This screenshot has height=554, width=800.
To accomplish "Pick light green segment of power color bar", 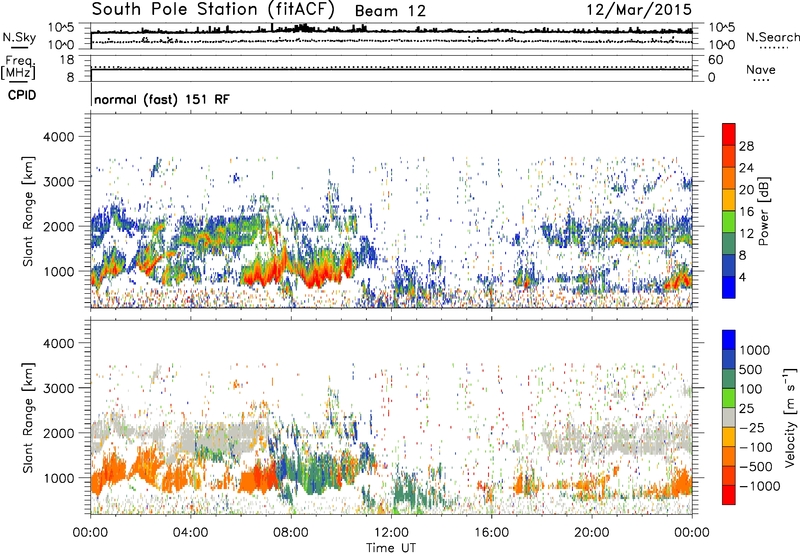I will click(x=729, y=222).
